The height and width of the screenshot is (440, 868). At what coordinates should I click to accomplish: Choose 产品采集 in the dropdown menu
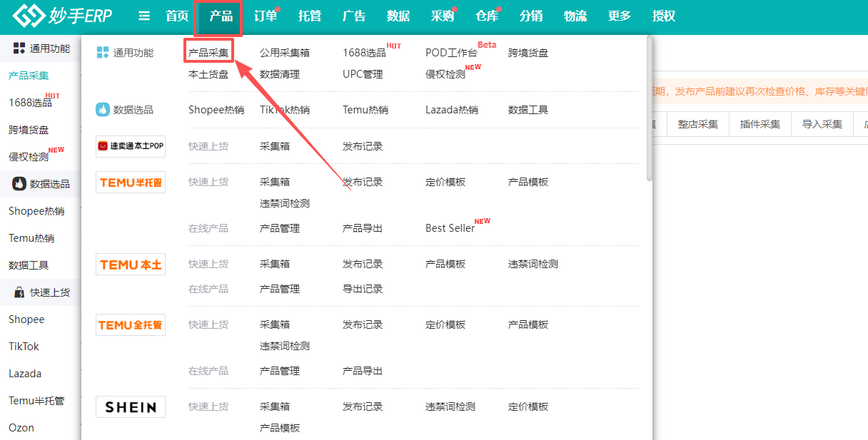click(x=208, y=53)
